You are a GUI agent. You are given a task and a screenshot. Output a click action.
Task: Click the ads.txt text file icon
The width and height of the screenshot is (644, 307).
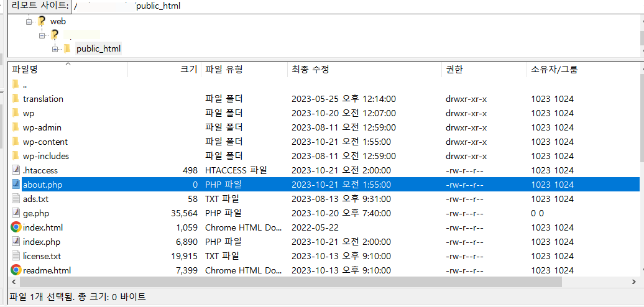(x=16, y=199)
